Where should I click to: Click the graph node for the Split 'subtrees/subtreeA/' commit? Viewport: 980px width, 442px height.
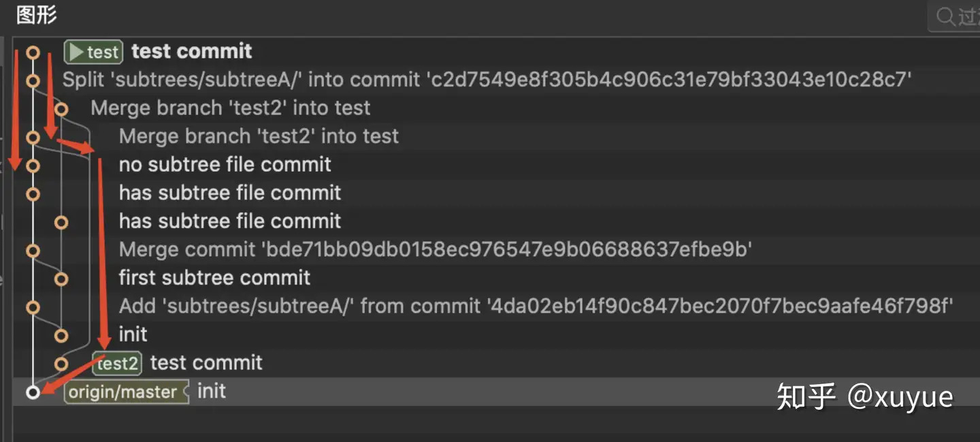(33, 80)
